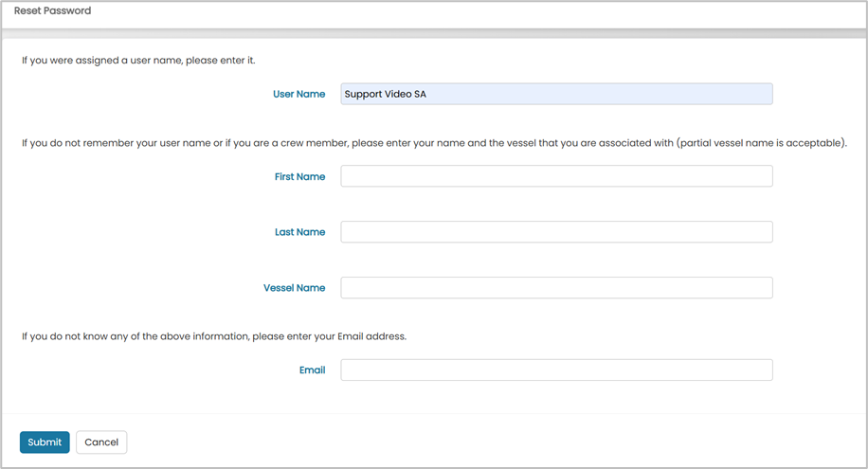Click the Vessel Name label
This screenshot has width=868, height=469.
[295, 288]
